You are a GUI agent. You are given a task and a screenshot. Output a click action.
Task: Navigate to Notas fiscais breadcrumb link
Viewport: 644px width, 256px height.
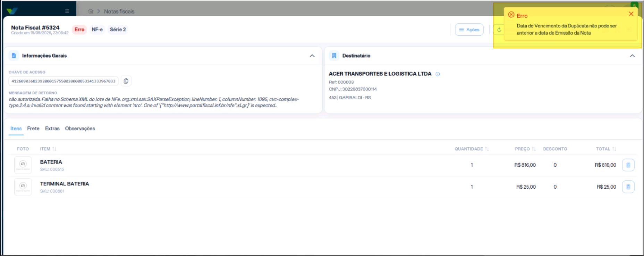[x=119, y=11]
